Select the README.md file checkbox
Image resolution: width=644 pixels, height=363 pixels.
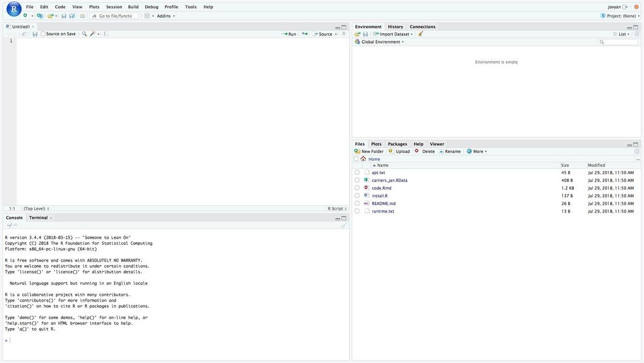coord(357,204)
